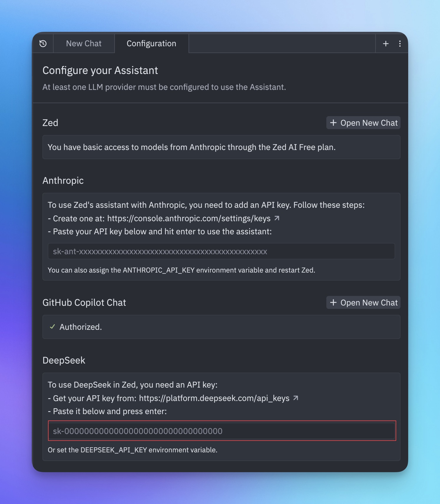Click the Anthropic sk-ant API key field
This screenshot has width=440, height=504.
[221, 251]
